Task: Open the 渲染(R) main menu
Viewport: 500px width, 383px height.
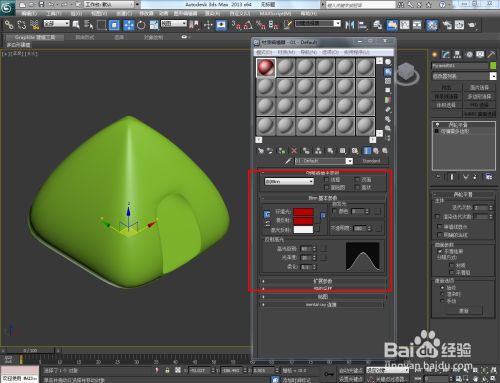Action: coord(212,13)
